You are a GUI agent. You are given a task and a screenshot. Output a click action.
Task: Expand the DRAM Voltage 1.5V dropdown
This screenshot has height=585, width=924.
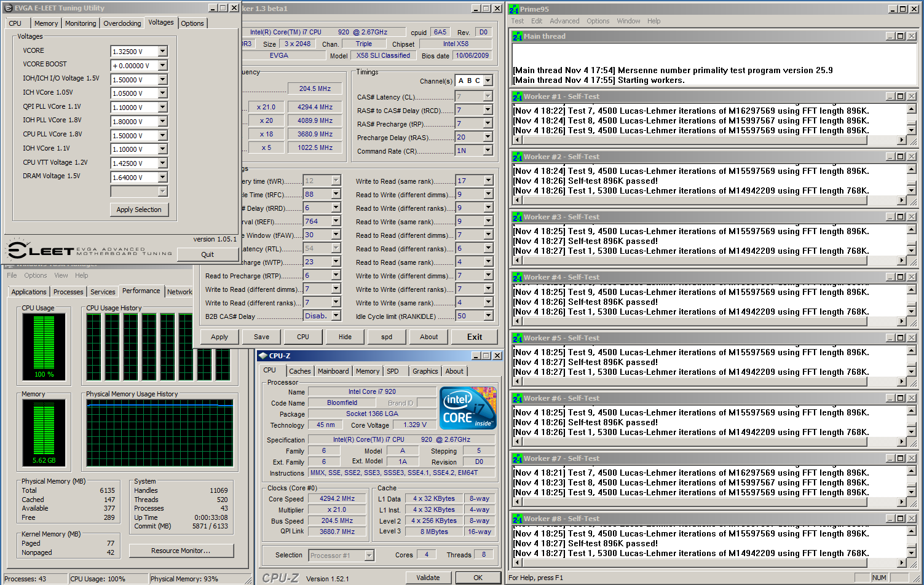coord(163,178)
